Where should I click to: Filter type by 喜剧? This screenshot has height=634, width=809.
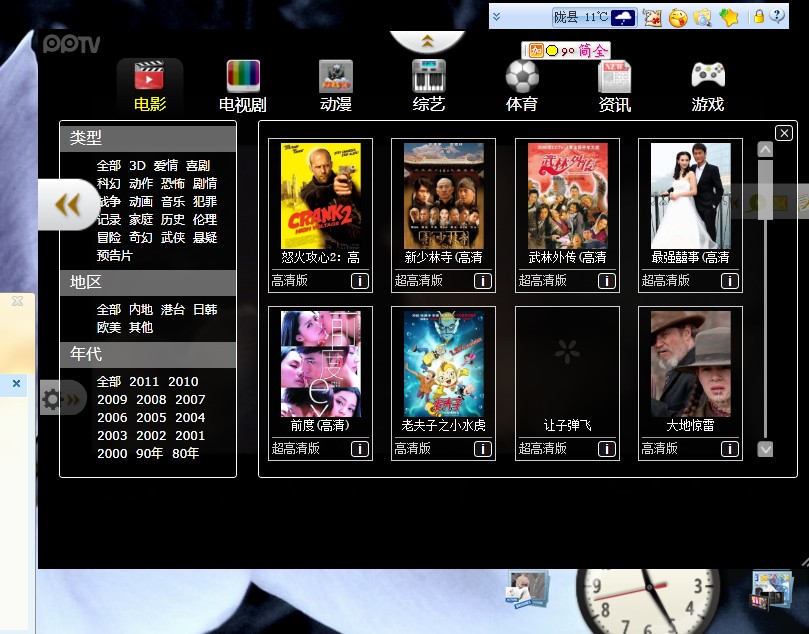coord(198,166)
